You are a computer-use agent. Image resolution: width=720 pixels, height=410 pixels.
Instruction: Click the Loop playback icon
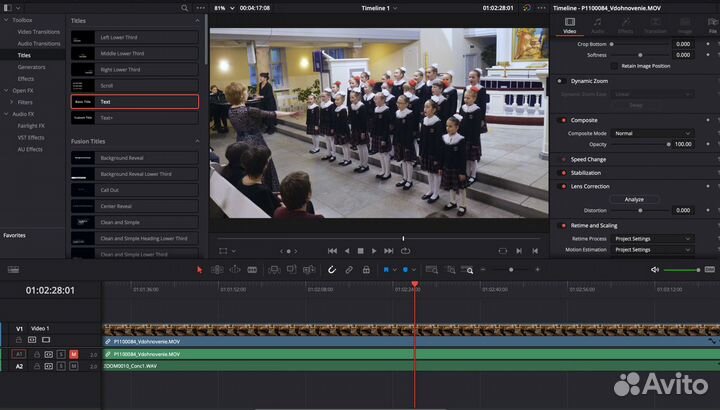[x=403, y=251]
